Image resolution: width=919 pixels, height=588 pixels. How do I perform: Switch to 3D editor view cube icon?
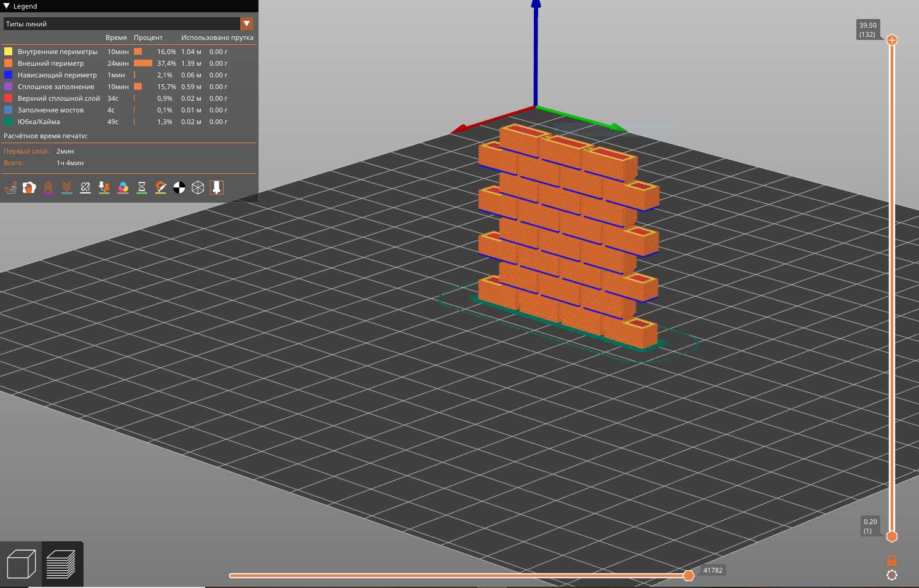coord(21,564)
